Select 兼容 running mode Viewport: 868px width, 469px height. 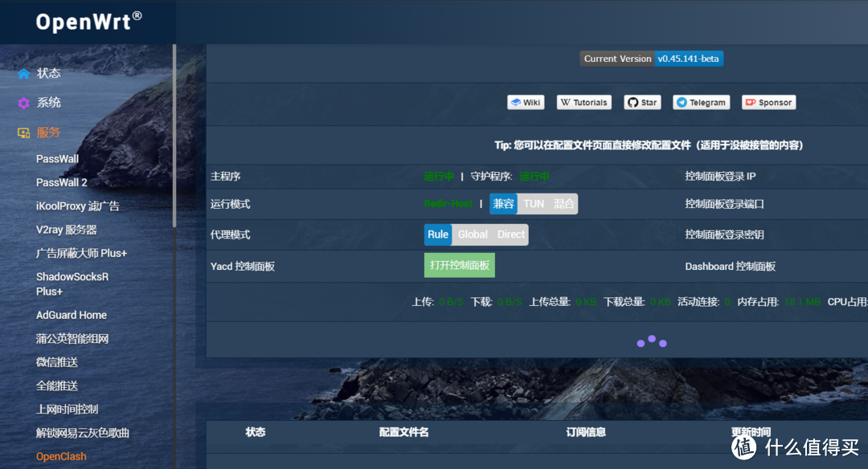point(503,203)
